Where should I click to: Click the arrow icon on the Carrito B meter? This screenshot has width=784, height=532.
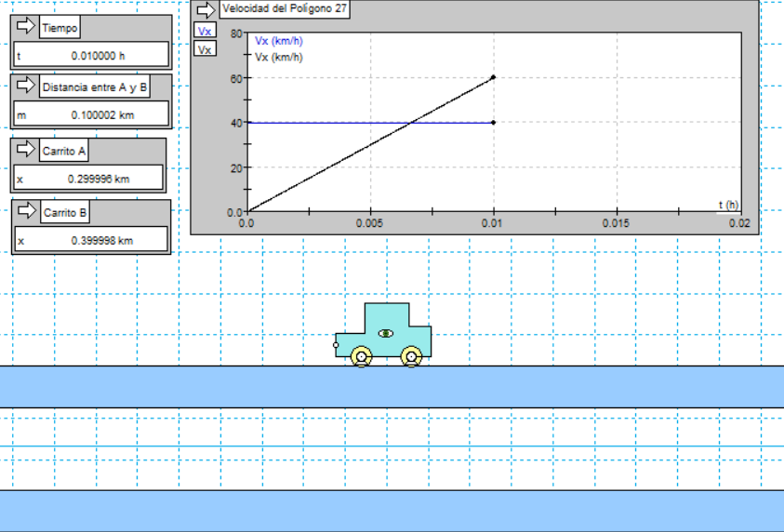26,212
